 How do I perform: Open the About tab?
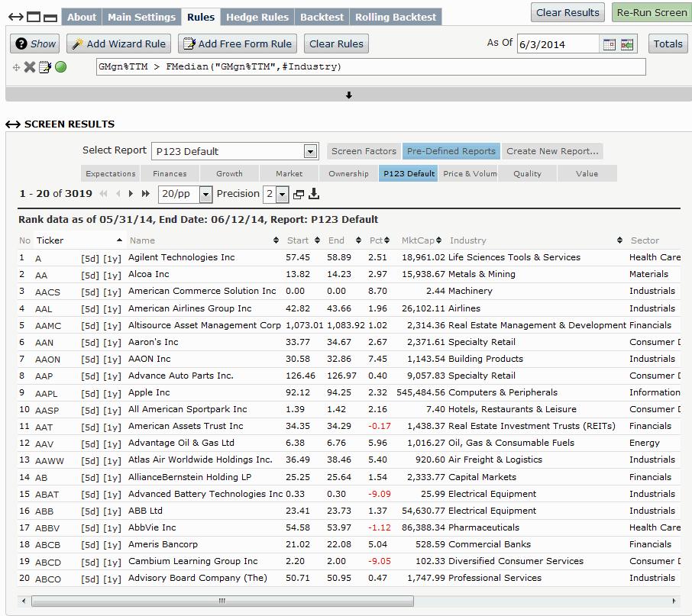pyautogui.click(x=82, y=18)
